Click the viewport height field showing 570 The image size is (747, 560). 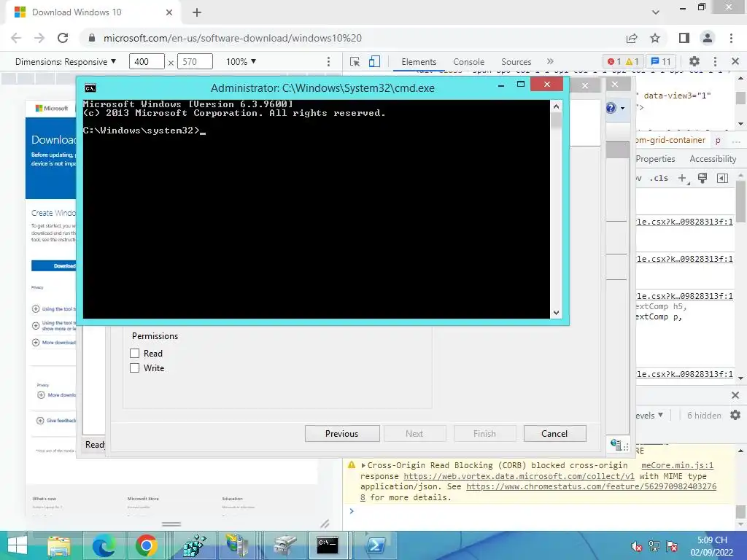coord(195,61)
